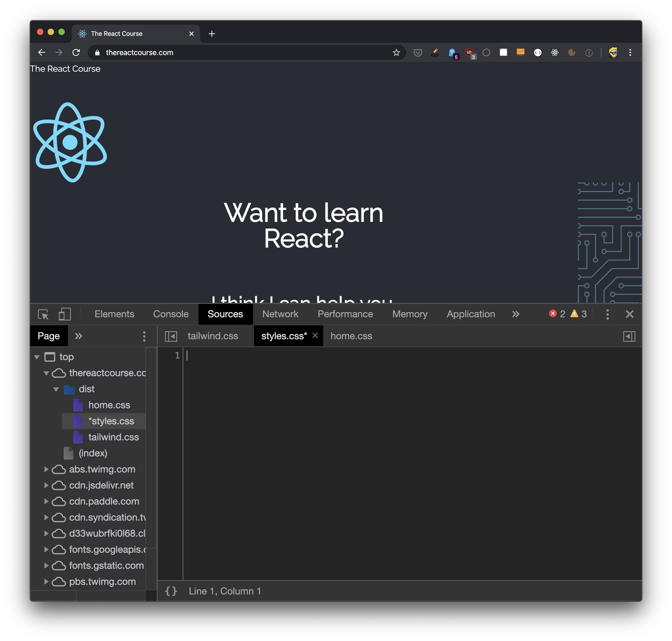Show more DevTools panels via double chevron
The width and height of the screenshot is (672, 641).
click(x=516, y=314)
